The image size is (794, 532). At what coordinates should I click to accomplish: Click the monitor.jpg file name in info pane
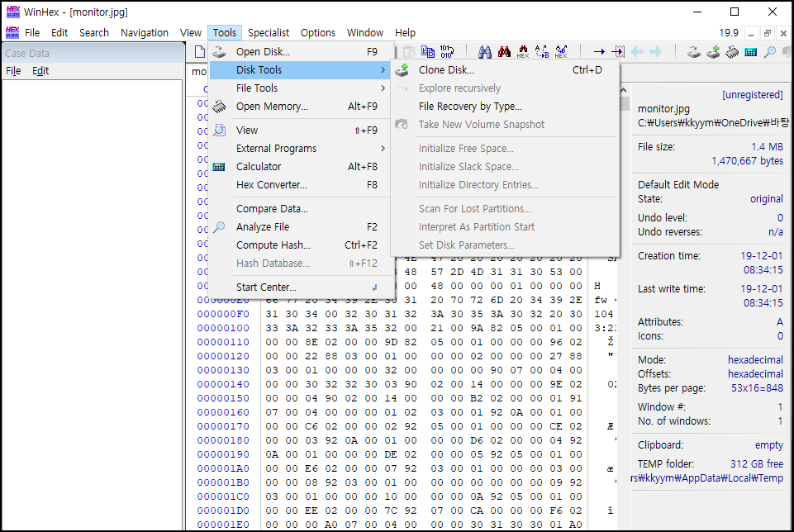pyautogui.click(x=663, y=109)
